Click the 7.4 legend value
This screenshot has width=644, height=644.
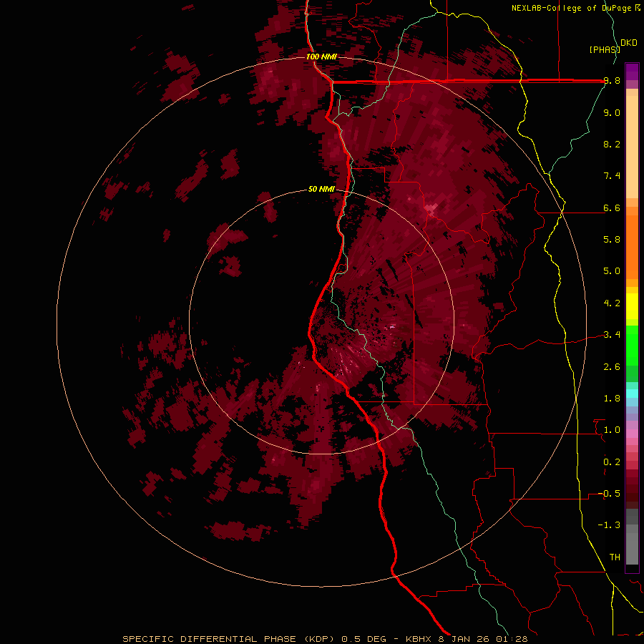[x=612, y=176]
